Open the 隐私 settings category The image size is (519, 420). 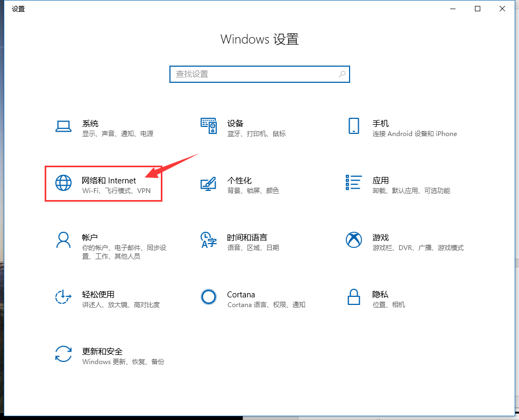380,295
